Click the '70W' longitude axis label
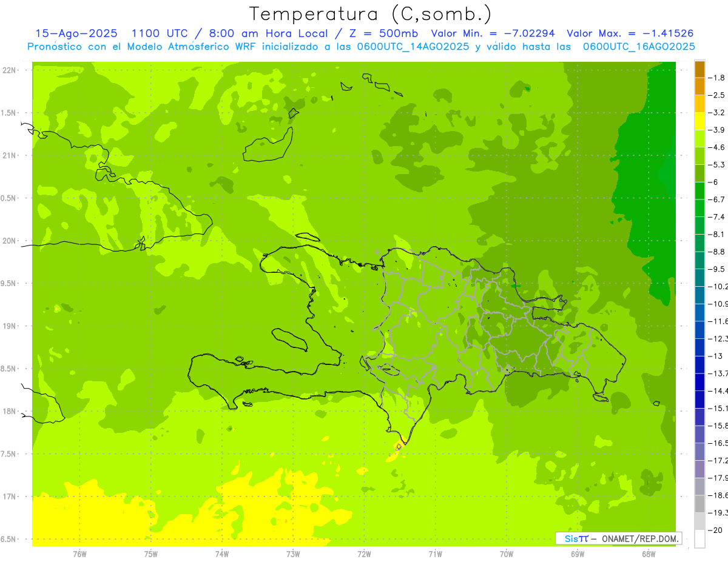 pos(507,554)
